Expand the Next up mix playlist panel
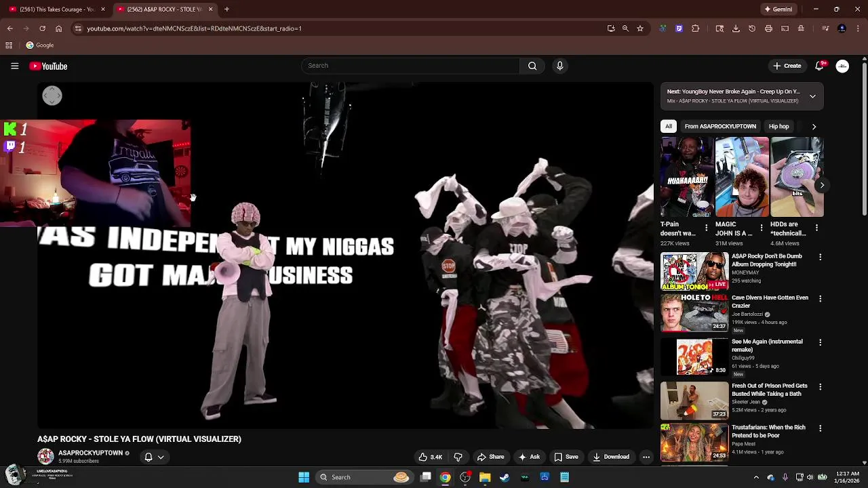868x488 pixels. [812, 96]
